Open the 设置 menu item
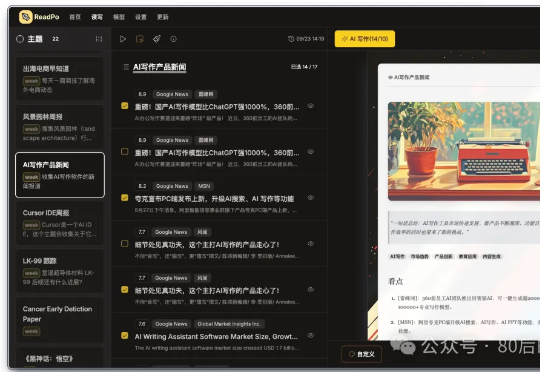This screenshot has width=540, height=372. tap(141, 17)
